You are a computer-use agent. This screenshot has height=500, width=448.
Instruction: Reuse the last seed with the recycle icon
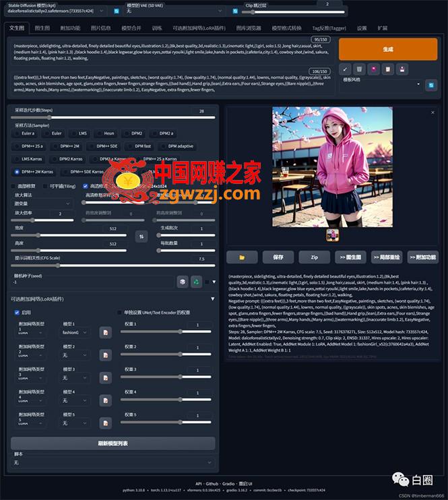click(196, 282)
